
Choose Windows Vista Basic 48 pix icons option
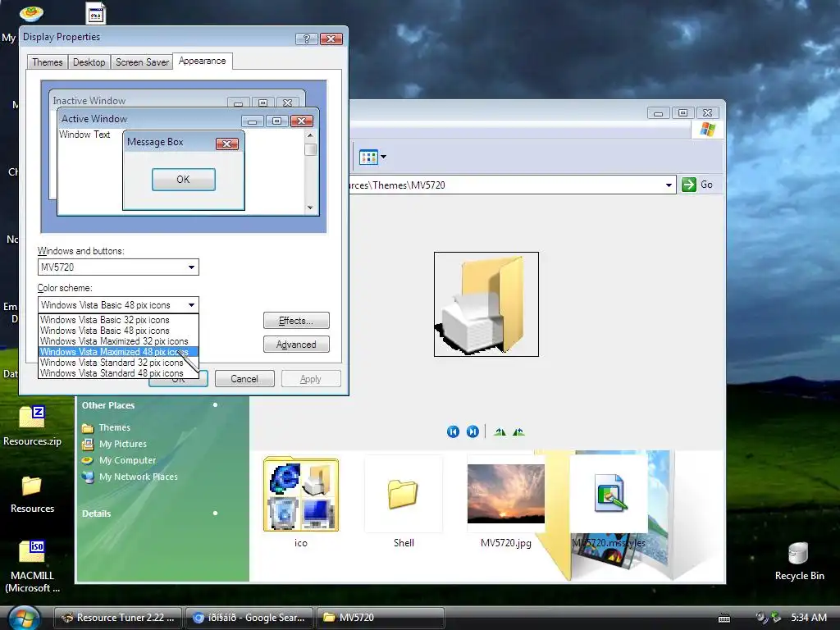pyautogui.click(x=118, y=331)
